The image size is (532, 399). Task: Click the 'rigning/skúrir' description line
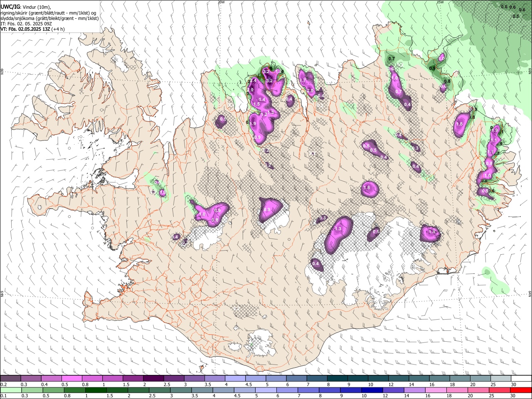pos(48,13)
